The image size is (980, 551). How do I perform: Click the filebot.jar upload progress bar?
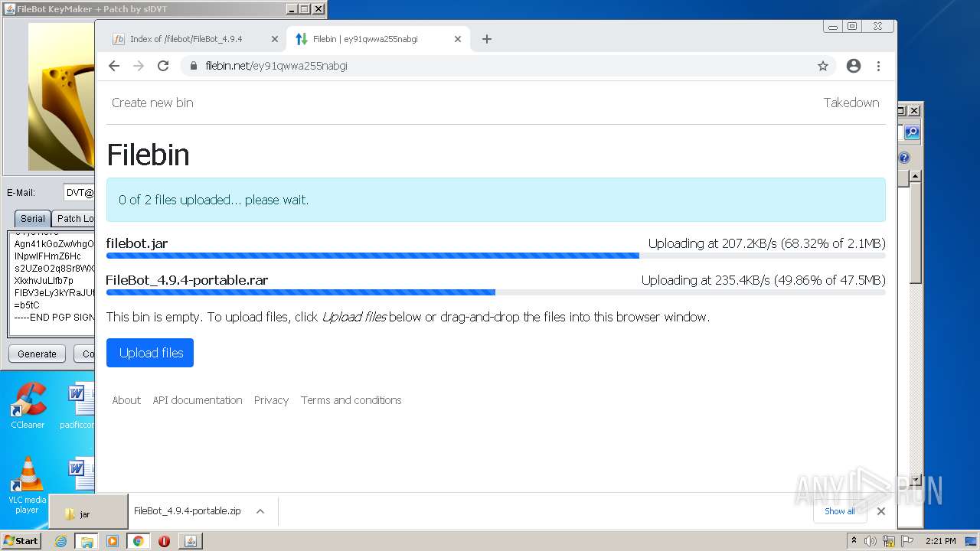tap(496, 256)
